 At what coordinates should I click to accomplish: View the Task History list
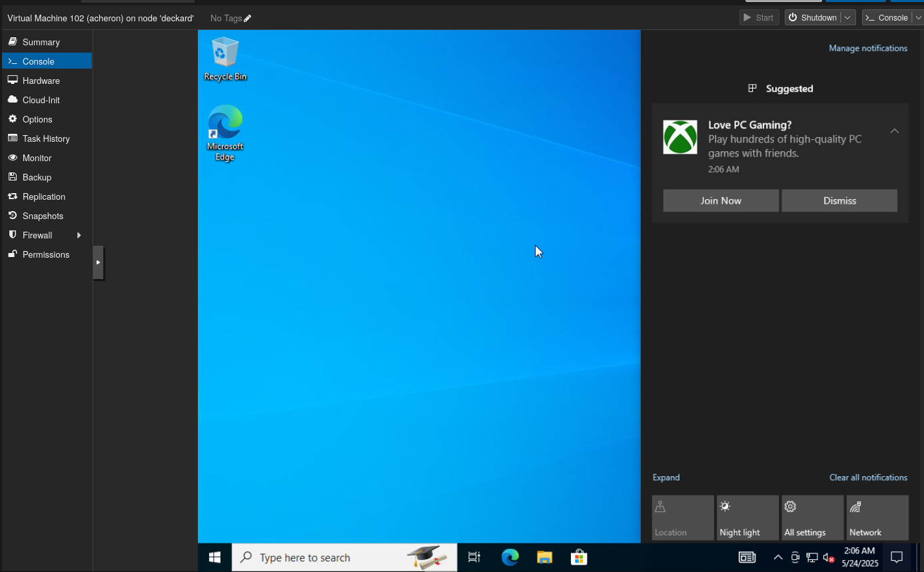pos(47,139)
